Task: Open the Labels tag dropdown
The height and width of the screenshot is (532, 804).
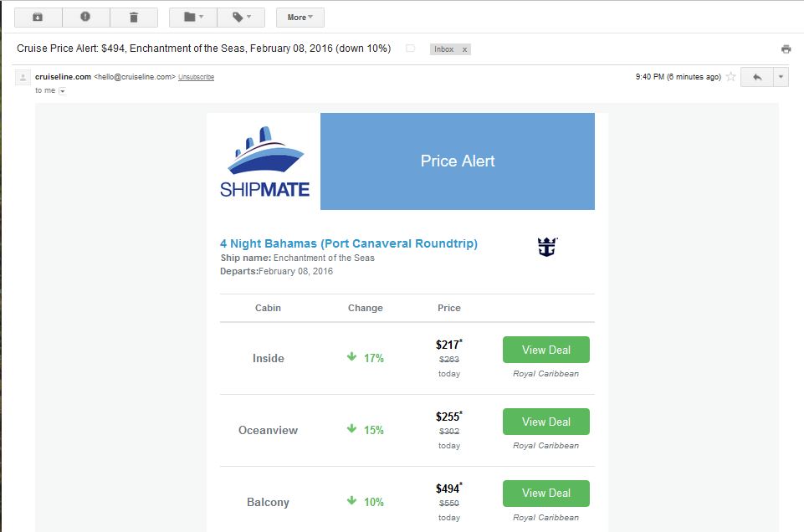Action: pos(241,18)
